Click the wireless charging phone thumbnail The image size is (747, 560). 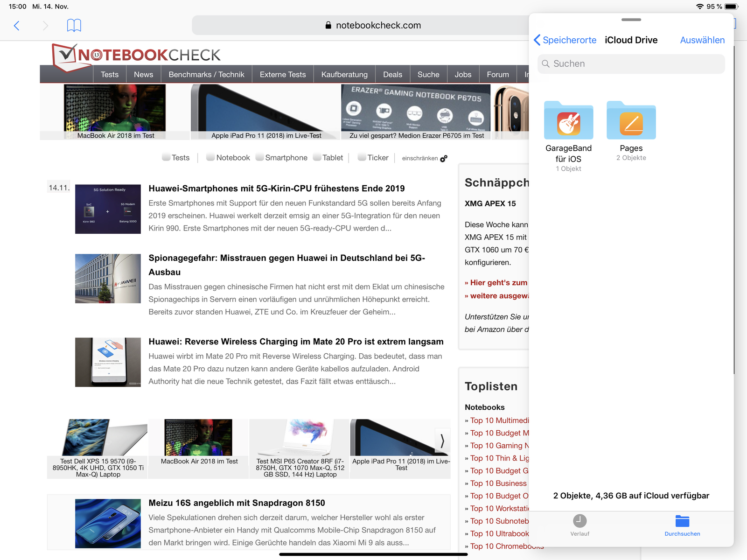point(108,362)
